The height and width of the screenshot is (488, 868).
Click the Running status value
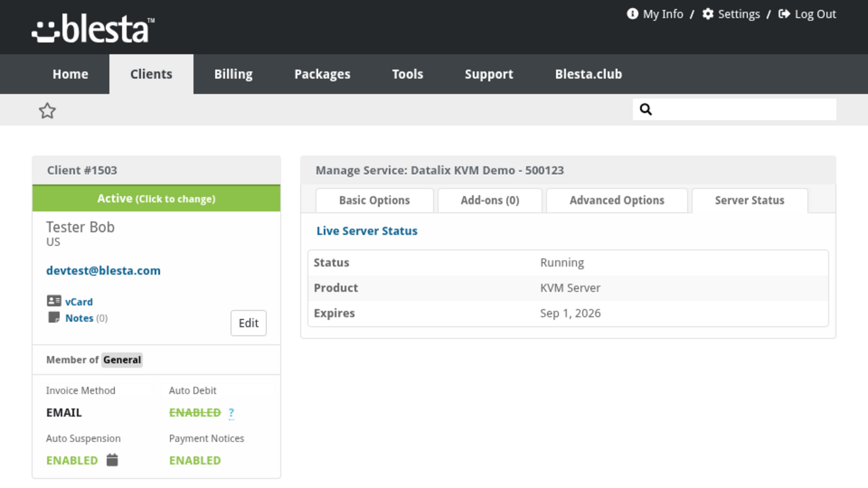(x=562, y=263)
